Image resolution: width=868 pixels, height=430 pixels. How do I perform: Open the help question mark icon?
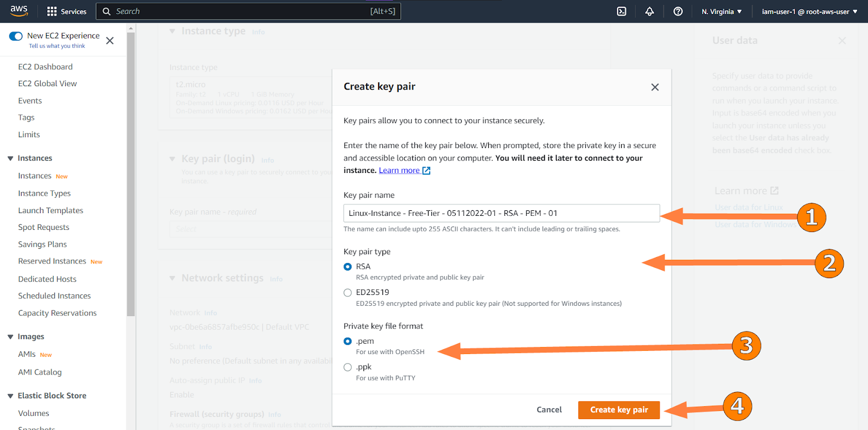pos(678,11)
